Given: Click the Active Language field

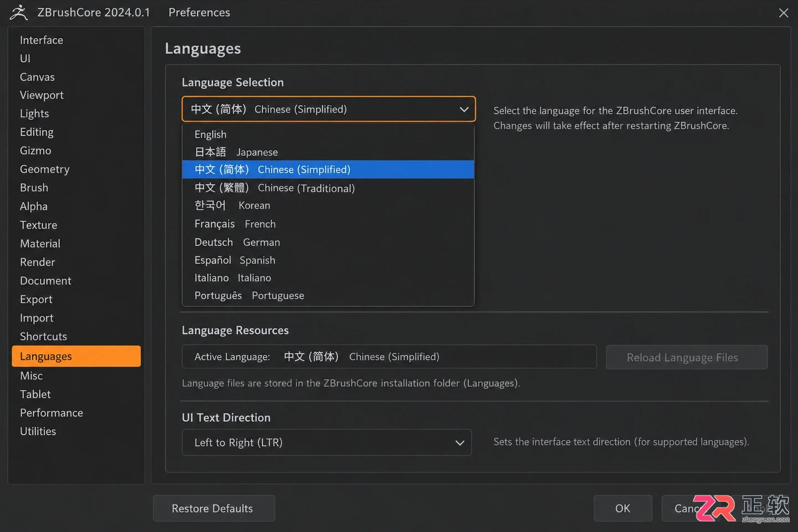Looking at the screenshot, I should point(389,357).
